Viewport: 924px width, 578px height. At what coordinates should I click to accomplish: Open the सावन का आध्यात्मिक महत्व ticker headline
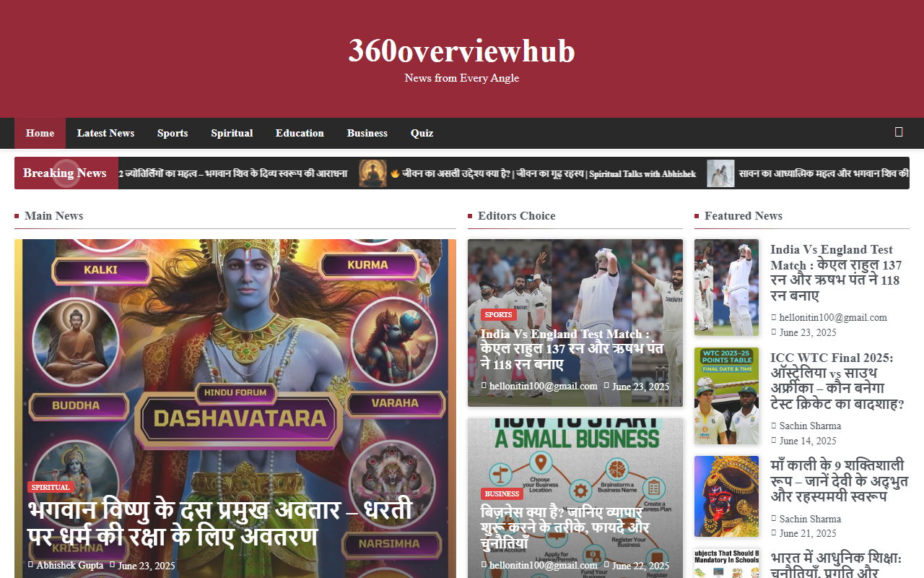click(x=824, y=173)
